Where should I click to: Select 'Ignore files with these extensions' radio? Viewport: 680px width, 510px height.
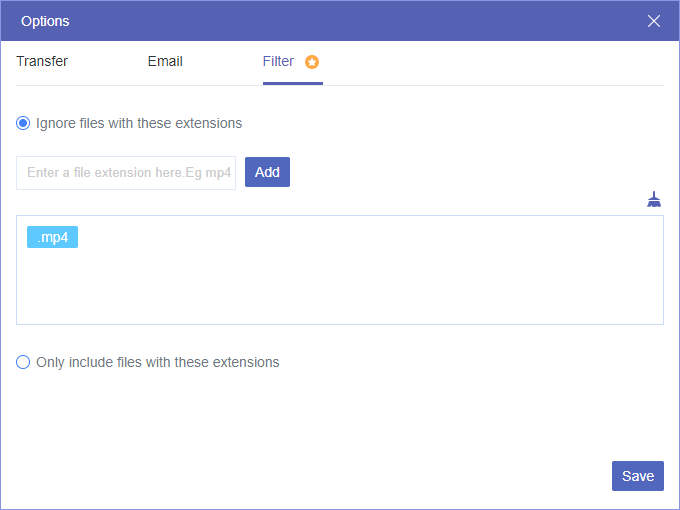23,124
